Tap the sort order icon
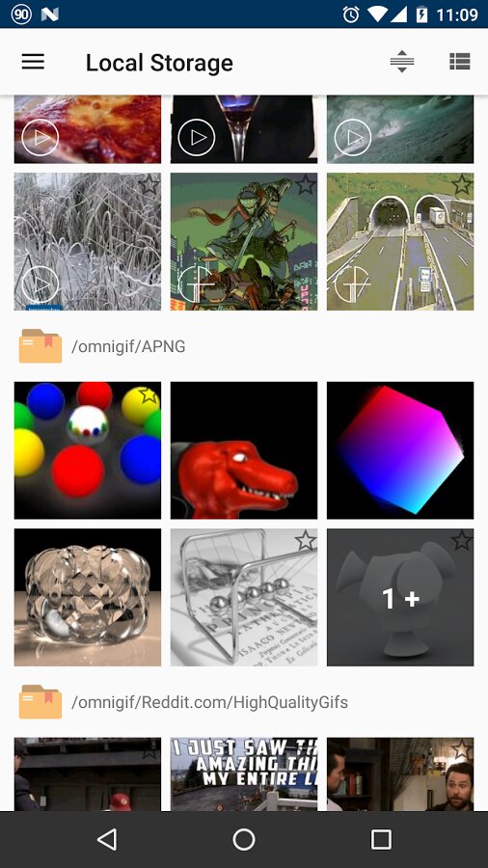Image resolution: width=488 pixels, height=868 pixels. pyautogui.click(x=402, y=62)
